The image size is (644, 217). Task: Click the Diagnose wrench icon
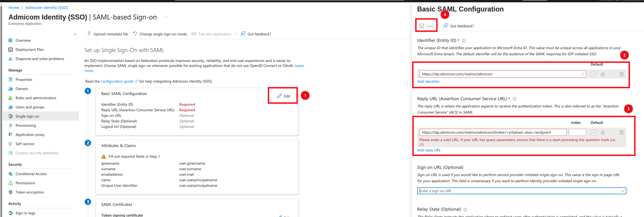(11, 59)
